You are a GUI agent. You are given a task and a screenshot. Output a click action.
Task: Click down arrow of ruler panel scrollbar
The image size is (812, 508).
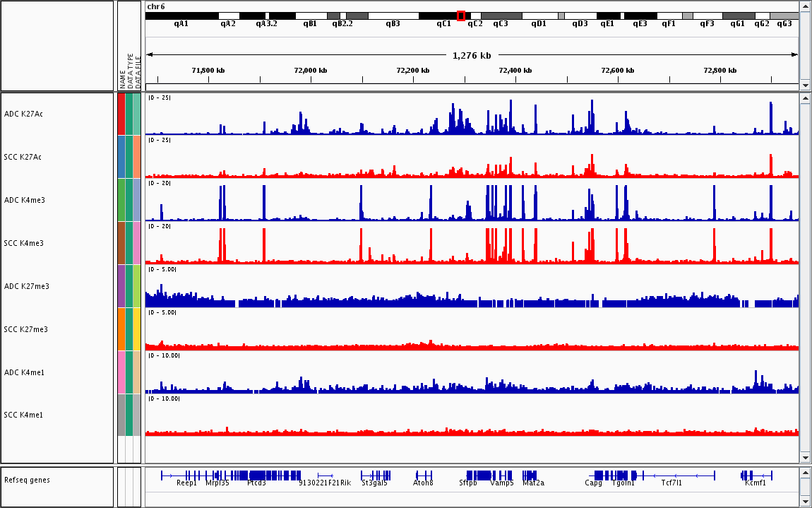806,85
